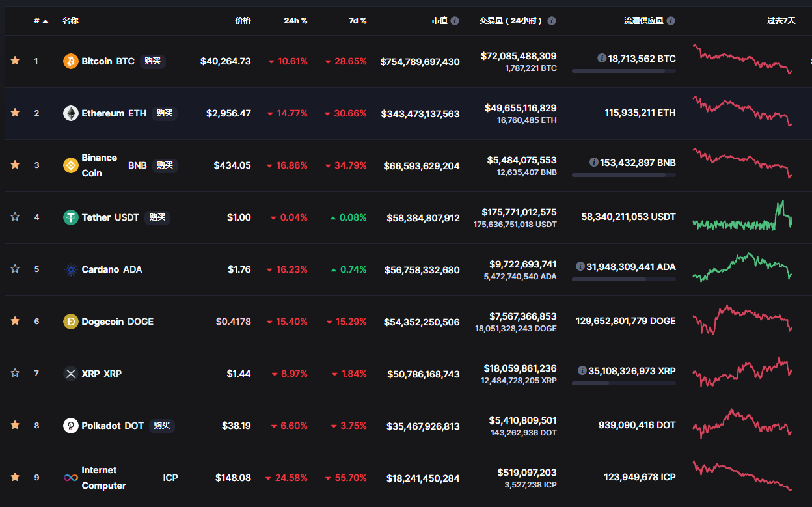Open Bitcoin 7-day sparkline chart
The image size is (812, 507).
(x=742, y=59)
